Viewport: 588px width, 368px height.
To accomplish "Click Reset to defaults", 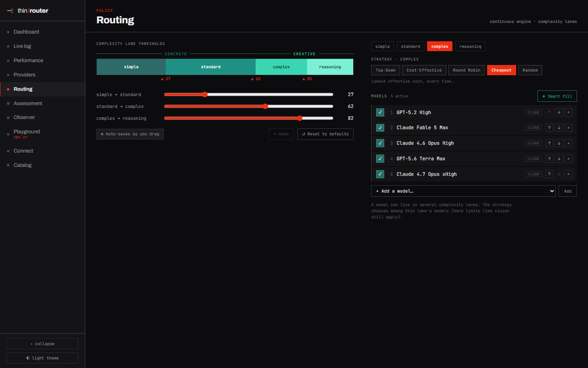I will point(325,134).
